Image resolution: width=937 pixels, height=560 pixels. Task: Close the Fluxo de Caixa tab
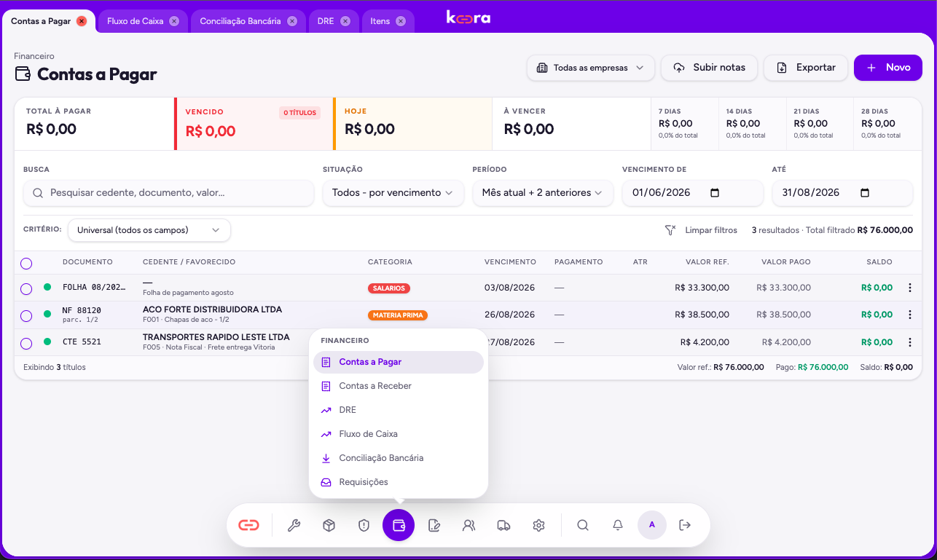click(x=174, y=21)
